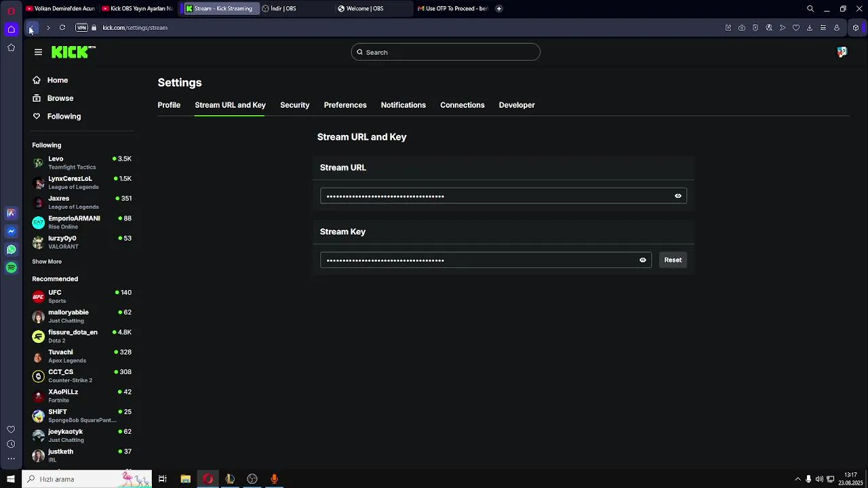Open Messenger in Opera sidebar

click(11, 231)
